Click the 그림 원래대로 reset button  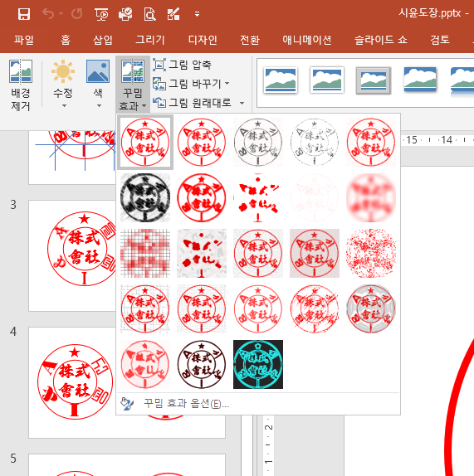(x=192, y=103)
